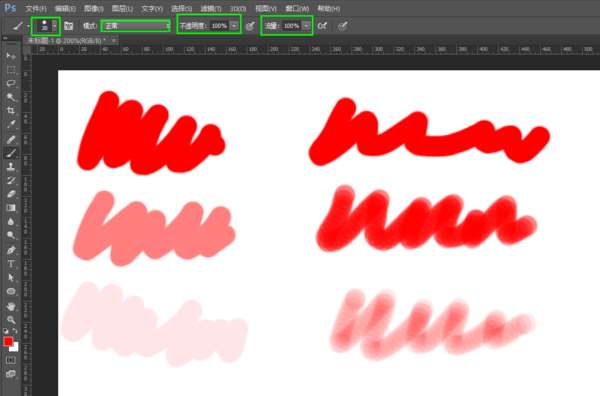Click the vertical ruler

click(26, 226)
